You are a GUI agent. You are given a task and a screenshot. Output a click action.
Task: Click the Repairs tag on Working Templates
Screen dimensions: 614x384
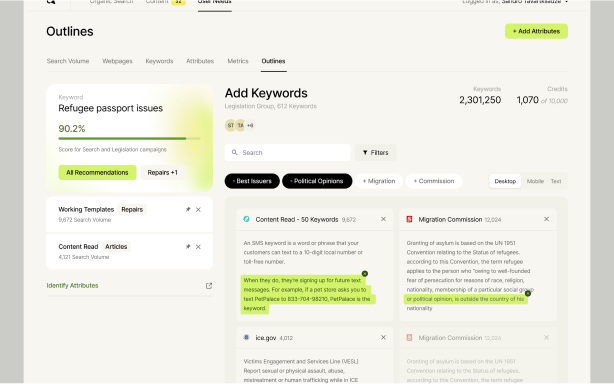[132, 209]
